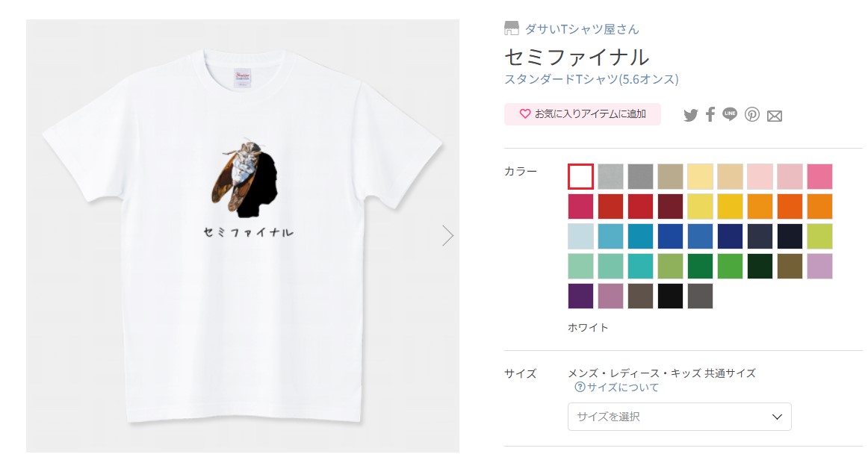Select the orange color swatch

(x=760, y=206)
